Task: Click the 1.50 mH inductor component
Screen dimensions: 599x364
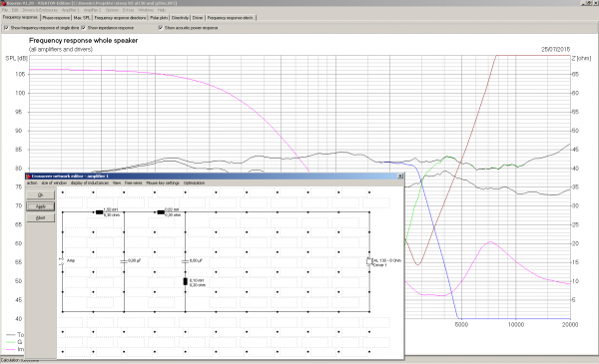Action: tap(99, 212)
